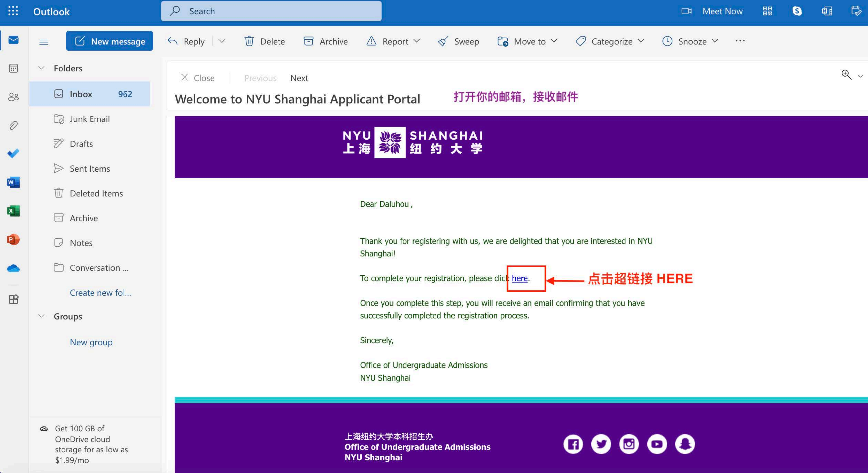This screenshot has width=868, height=473.
Task: Collapse the Groups section chevron
Action: (41, 316)
